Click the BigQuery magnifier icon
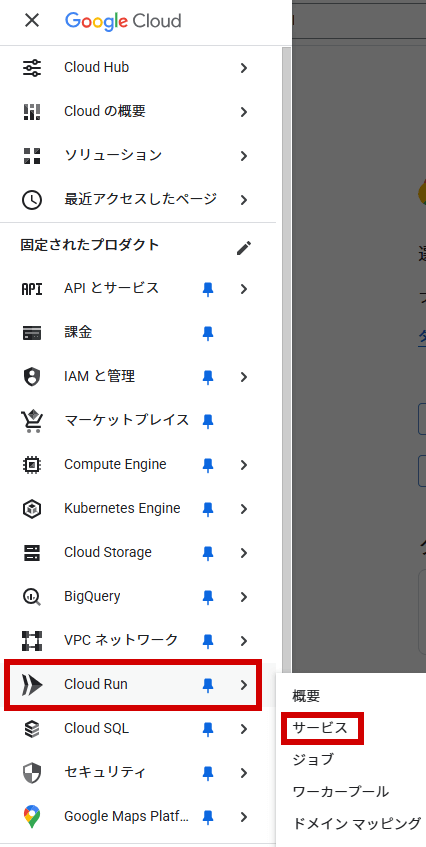This screenshot has height=847, width=426. click(x=32, y=597)
